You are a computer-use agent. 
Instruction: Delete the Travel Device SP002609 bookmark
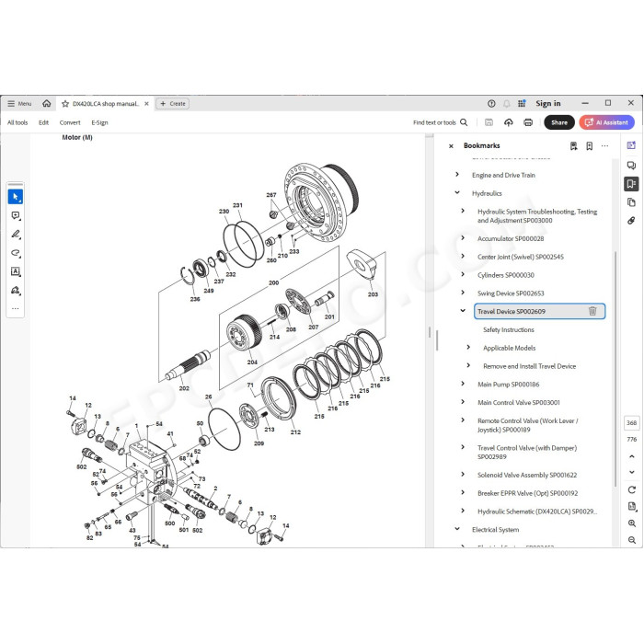coord(592,311)
